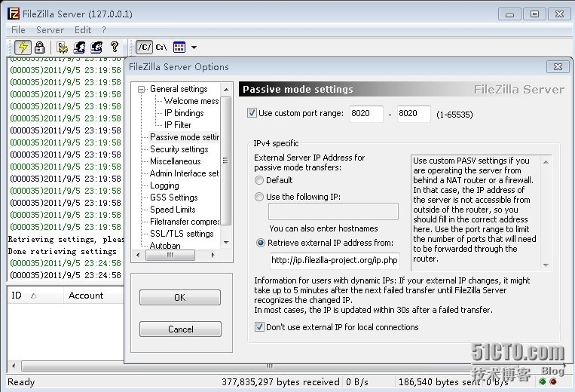Click the empty Use the following IP field
This screenshot has height=392, width=575.
333,211
